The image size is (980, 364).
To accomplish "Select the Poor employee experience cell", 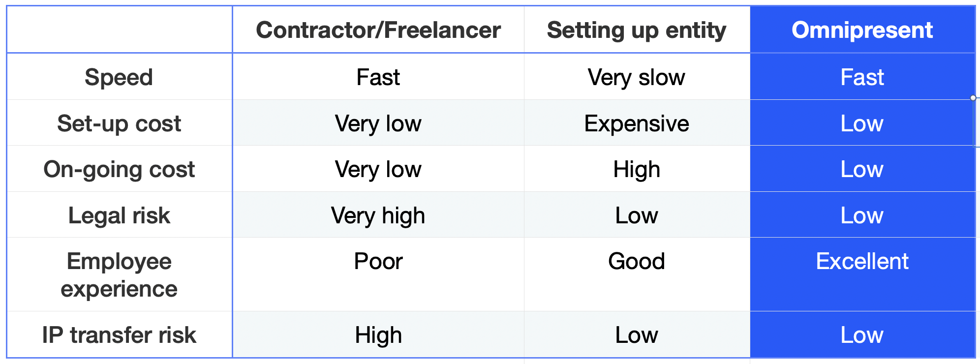I will coord(378,274).
